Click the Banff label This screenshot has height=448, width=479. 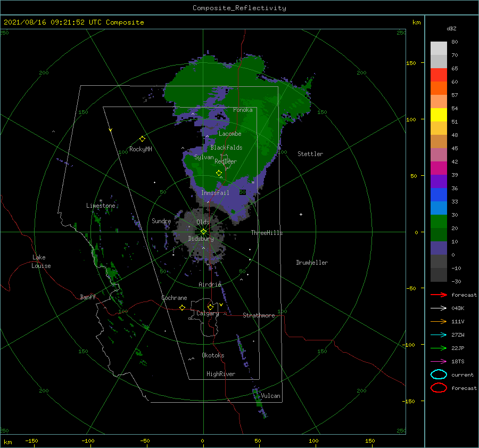[88, 297]
